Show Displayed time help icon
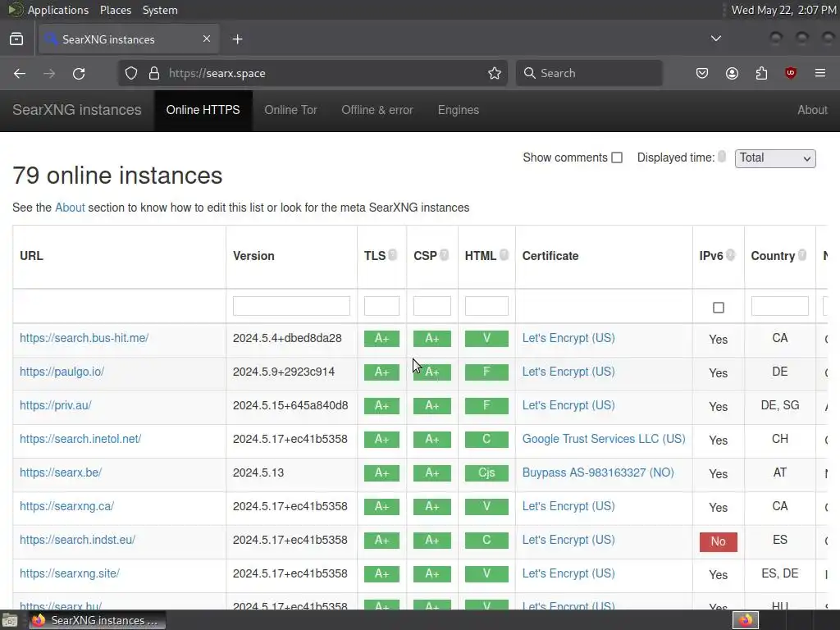This screenshot has width=840, height=630. click(722, 156)
